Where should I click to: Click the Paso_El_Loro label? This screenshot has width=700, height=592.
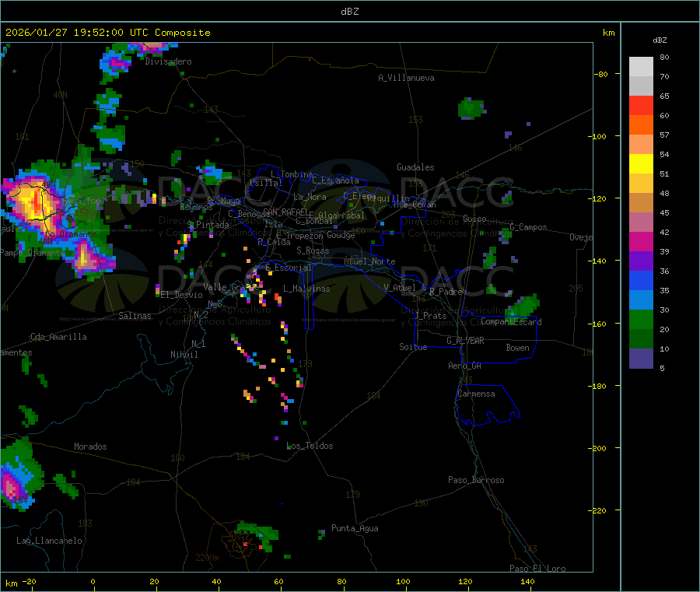(537, 569)
